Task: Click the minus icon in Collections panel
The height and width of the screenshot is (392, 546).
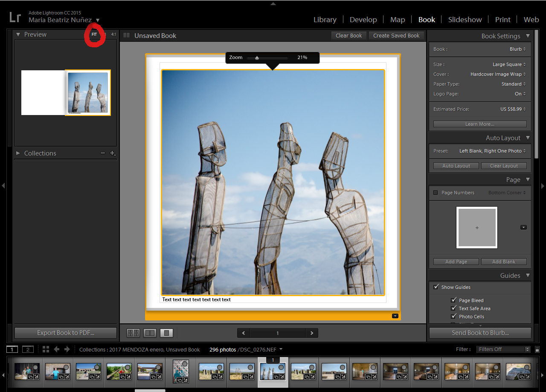Action: [103, 153]
